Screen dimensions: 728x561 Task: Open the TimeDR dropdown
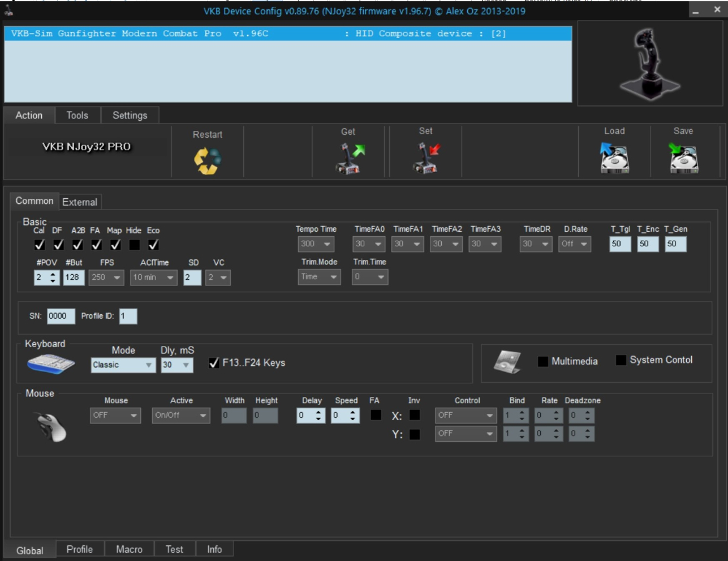pos(536,244)
